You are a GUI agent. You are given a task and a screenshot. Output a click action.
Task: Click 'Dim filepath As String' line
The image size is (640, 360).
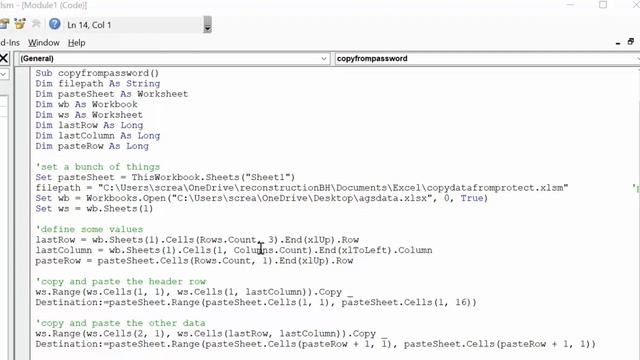[x=98, y=83]
